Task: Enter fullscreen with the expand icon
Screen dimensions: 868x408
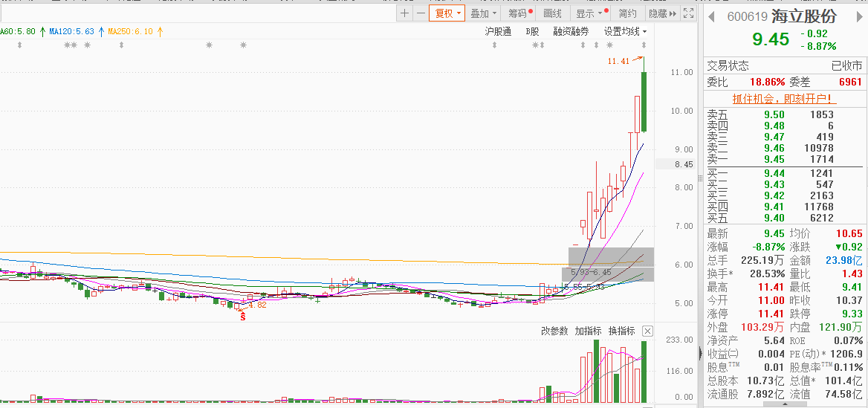Action: 689,13
